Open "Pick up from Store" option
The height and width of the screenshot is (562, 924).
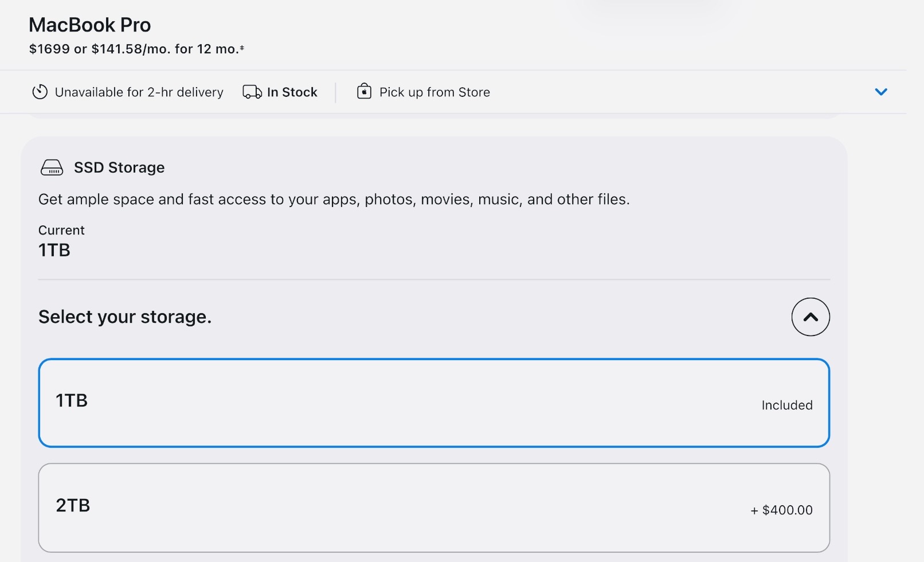point(434,92)
